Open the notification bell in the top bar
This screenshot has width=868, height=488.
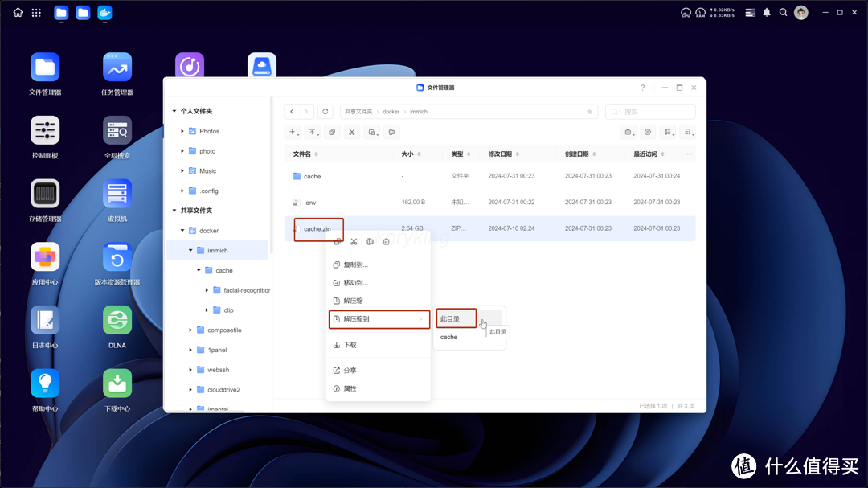tap(766, 12)
